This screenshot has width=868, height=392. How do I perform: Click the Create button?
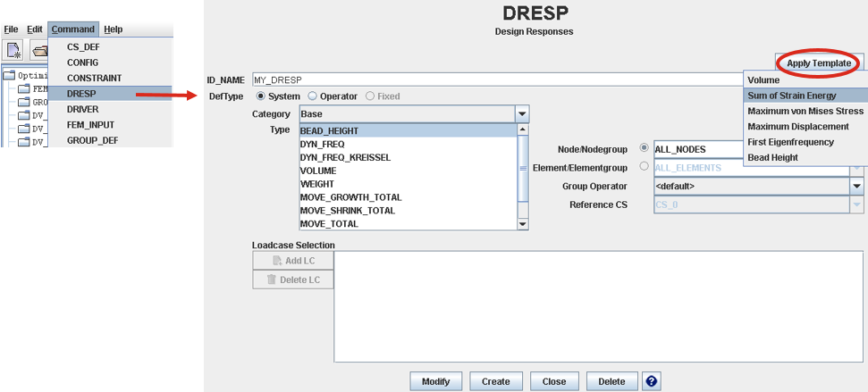tap(495, 381)
